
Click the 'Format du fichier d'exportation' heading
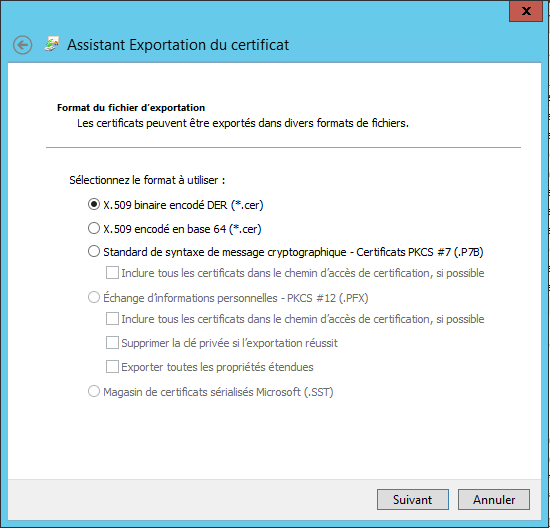(x=131, y=108)
